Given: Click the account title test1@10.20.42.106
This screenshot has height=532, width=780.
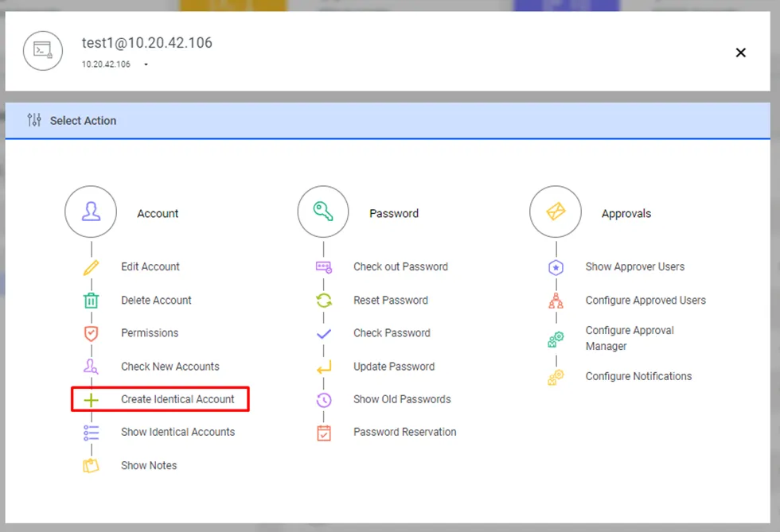Looking at the screenshot, I should pos(147,43).
